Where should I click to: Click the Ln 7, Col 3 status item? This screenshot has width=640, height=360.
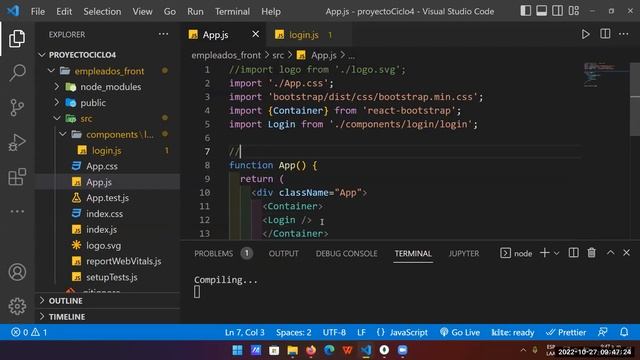[244, 332]
